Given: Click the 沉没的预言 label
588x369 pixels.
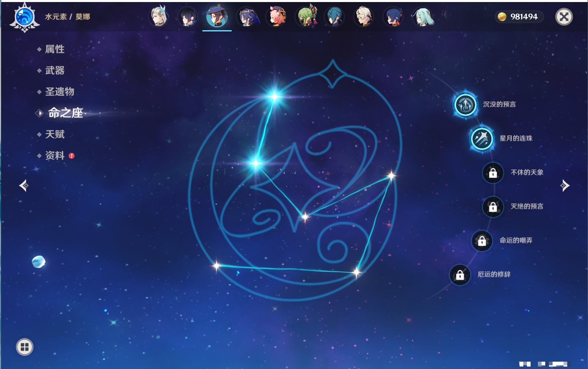Looking at the screenshot, I should pyautogui.click(x=499, y=104).
